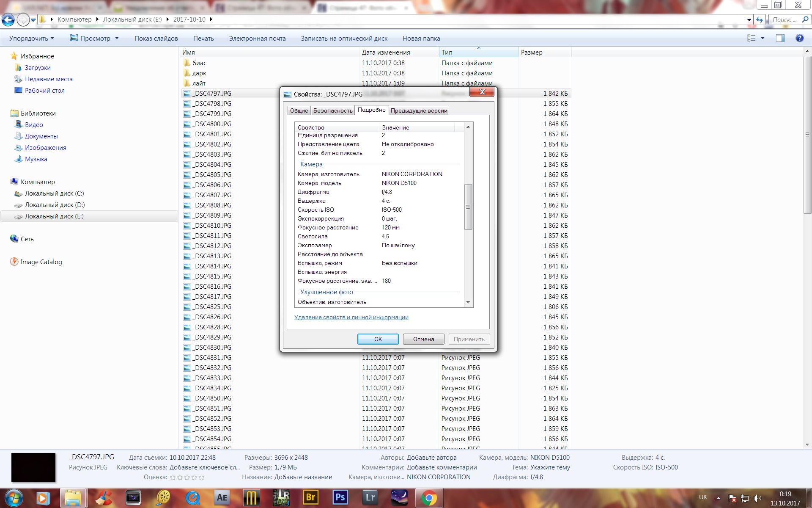
Task: Click the Back navigation arrow
Action: coord(8,19)
